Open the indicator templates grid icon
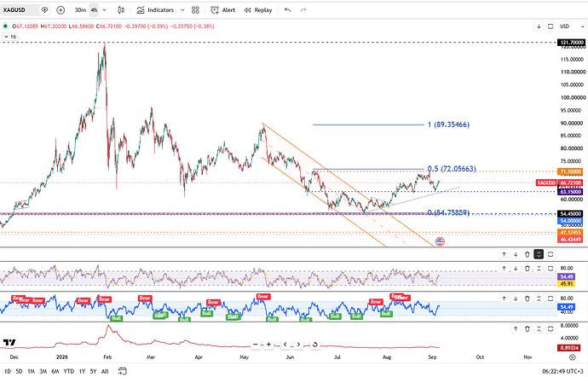Image resolution: width=588 pixels, height=377 pixels. 195,10
